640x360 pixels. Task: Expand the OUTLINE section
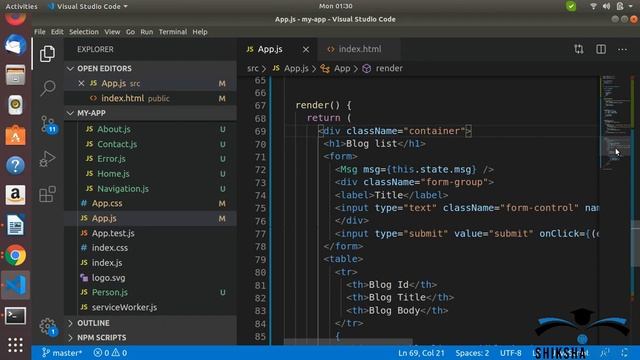click(150, 323)
